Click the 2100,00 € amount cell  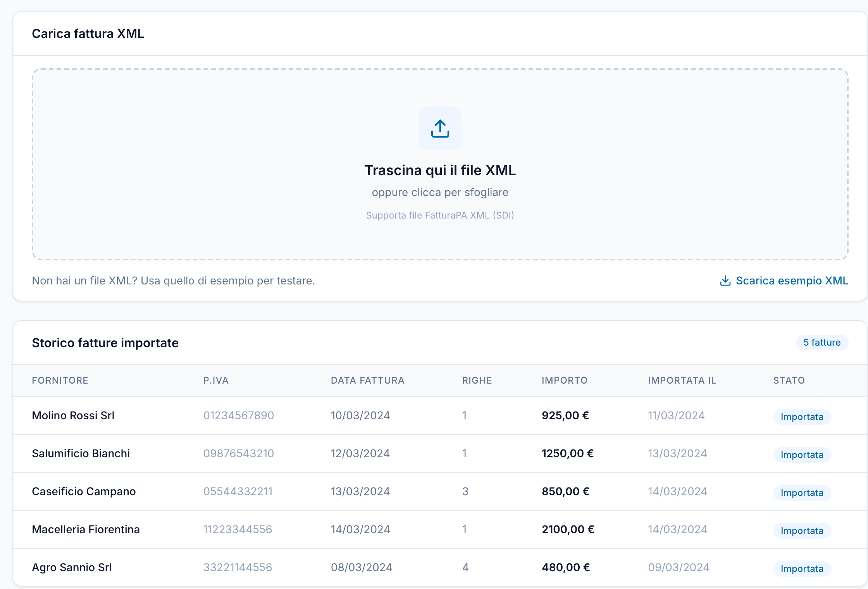coord(568,529)
